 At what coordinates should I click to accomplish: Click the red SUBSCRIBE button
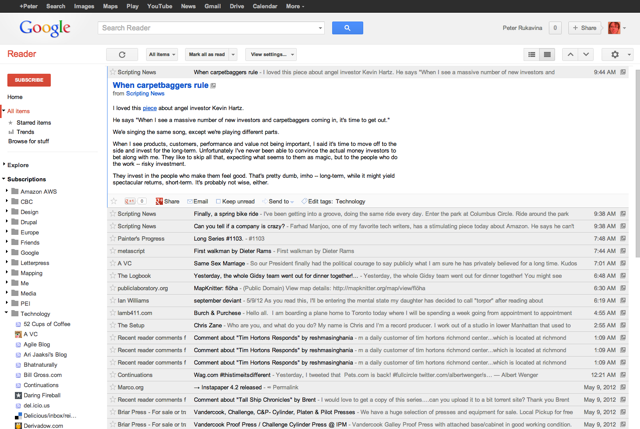point(29,80)
